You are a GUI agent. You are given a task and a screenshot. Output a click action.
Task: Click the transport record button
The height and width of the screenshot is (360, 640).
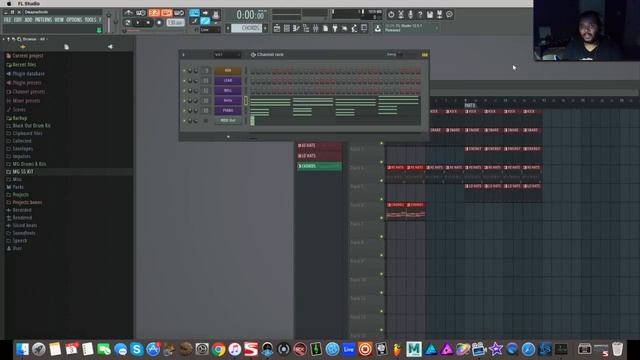[159, 22]
